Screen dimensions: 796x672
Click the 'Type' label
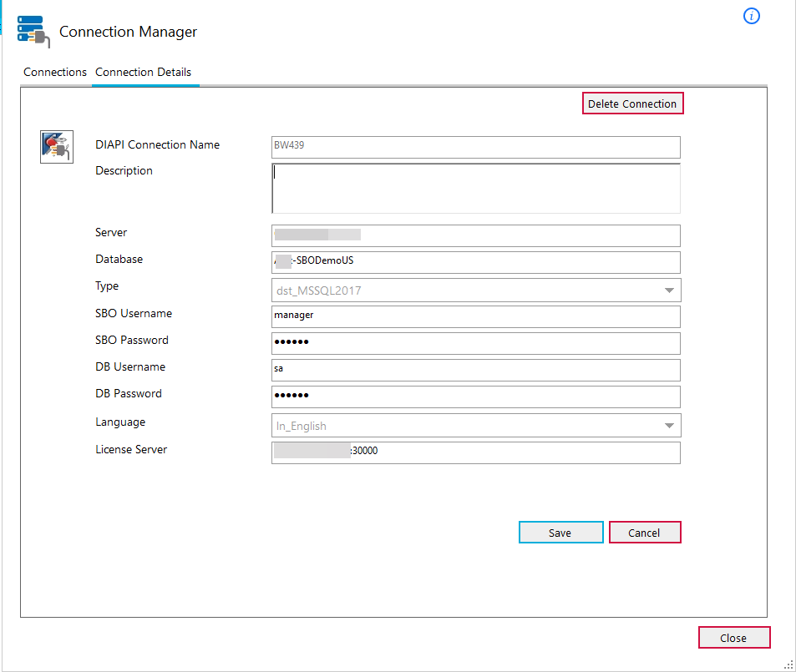(107, 286)
